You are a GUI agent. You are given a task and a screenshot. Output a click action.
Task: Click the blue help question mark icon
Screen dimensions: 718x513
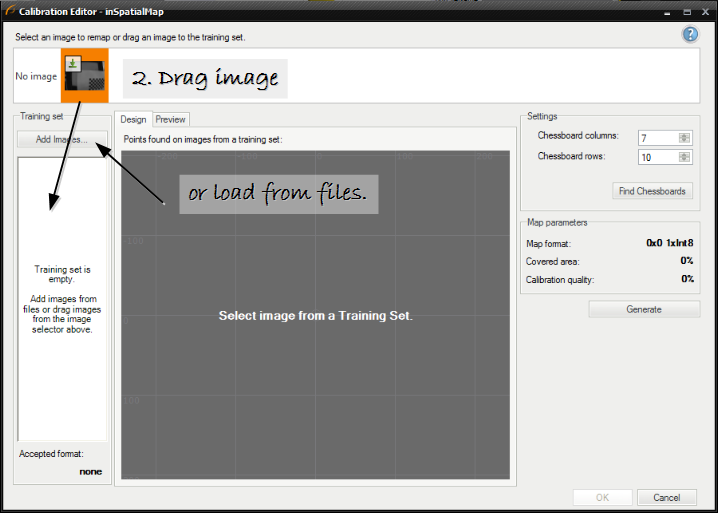coord(690,35)
